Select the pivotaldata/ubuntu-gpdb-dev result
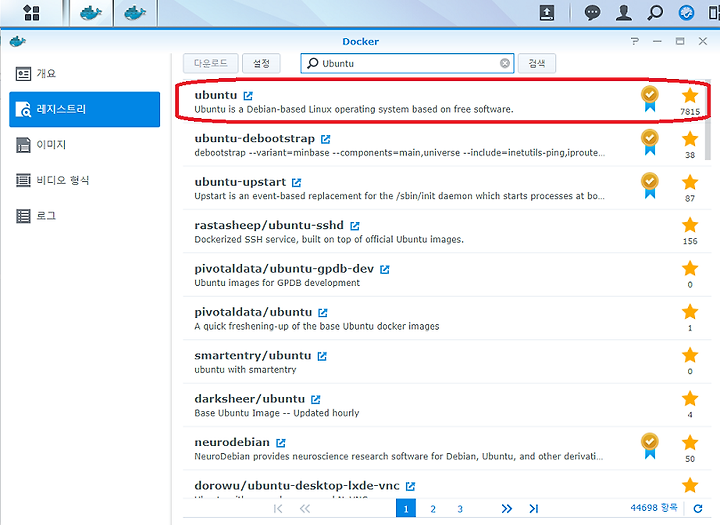 [443, 275]
